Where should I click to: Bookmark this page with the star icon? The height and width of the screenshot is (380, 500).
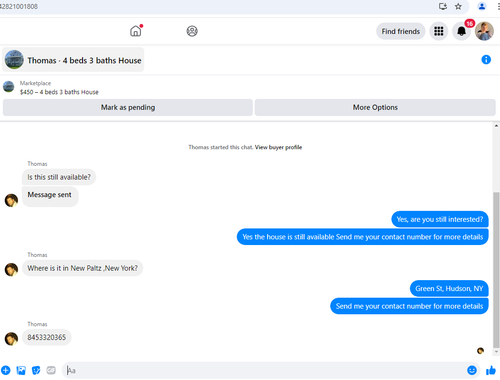pyautogui.click(x=458, y=6)
